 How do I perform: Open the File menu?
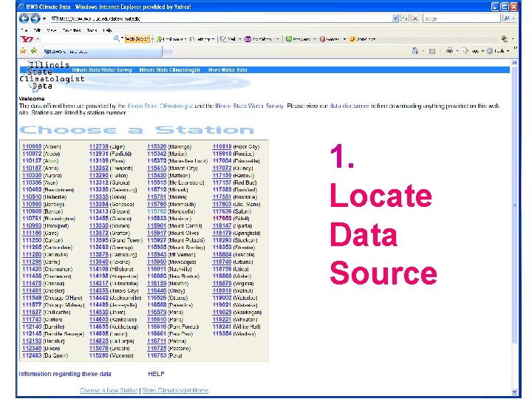click(24, 30)
